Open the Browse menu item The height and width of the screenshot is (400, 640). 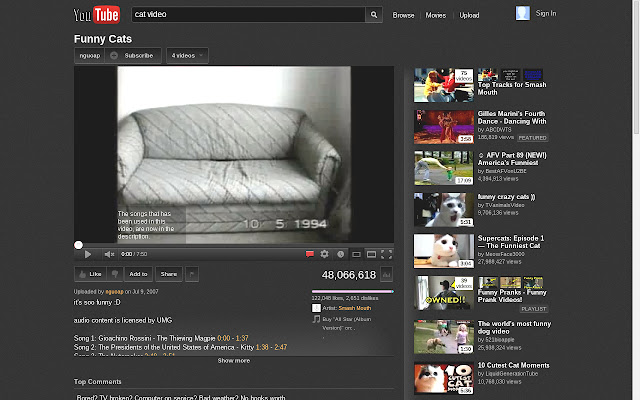click(403, 15)
